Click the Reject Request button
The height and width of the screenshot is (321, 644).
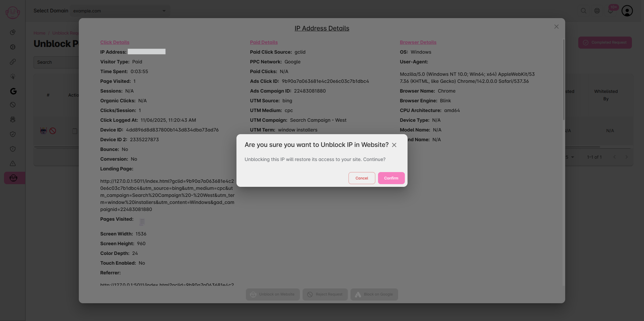point(325,295)
